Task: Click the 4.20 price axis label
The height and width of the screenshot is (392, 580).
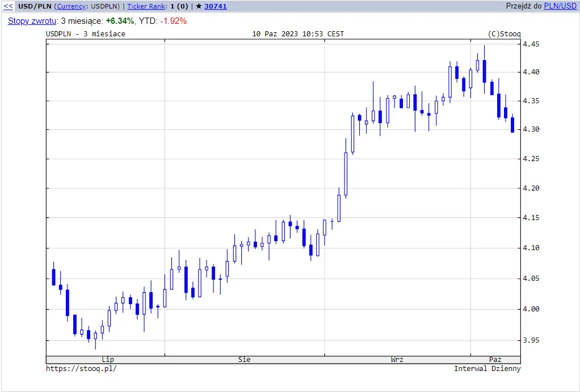Action: tap(531, 188)
